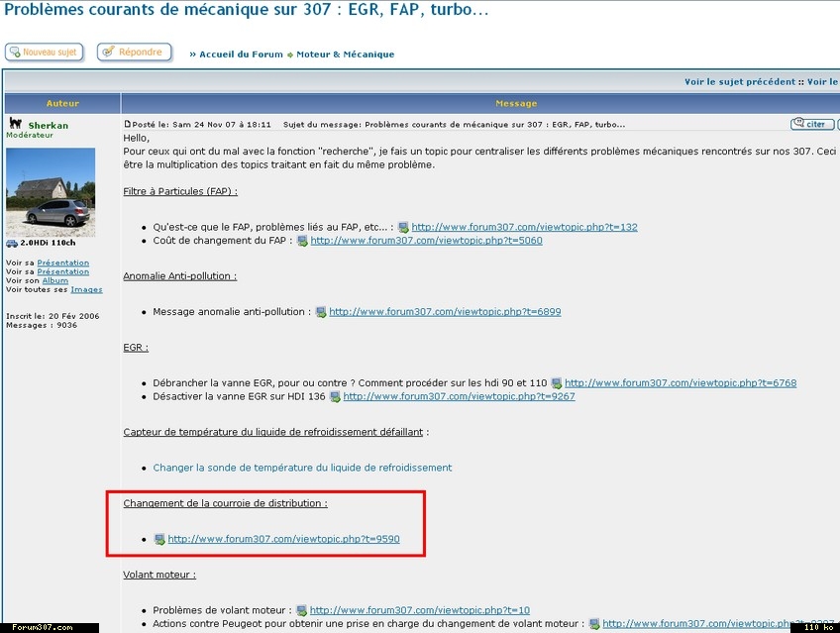Click link icon before t=132 URL

coord(403,228)
